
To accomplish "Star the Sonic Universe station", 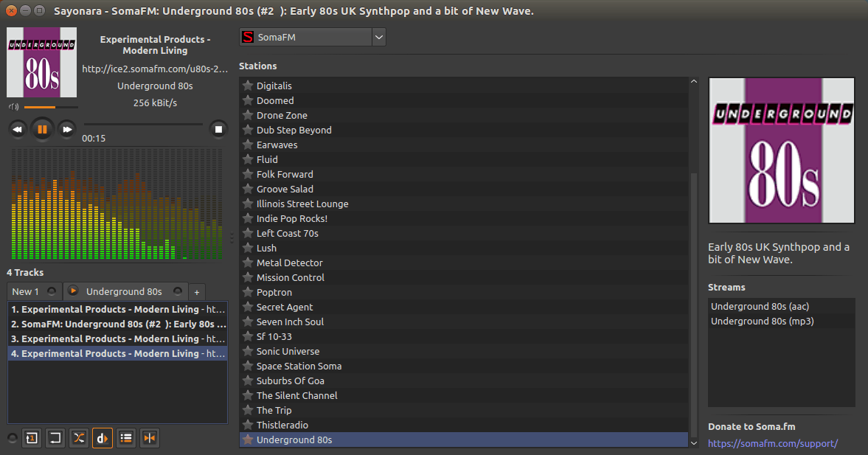I will (x=248, y=352).
